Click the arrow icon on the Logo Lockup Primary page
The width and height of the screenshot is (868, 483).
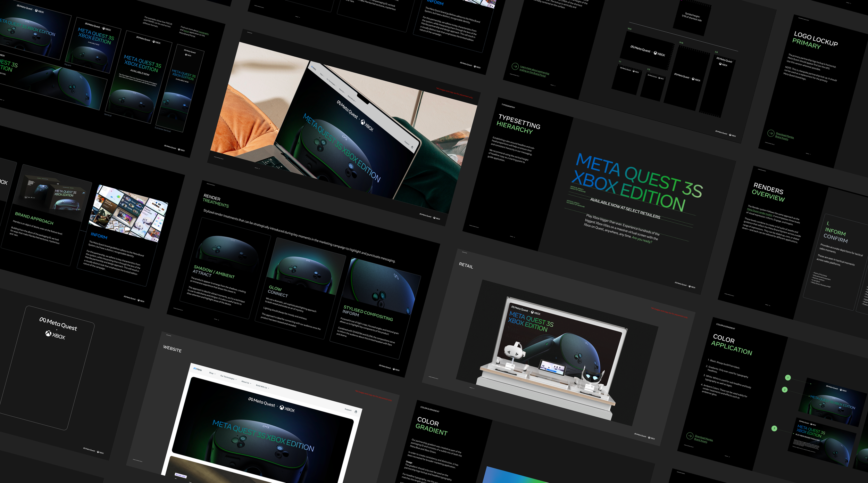(x=770, y=133)
